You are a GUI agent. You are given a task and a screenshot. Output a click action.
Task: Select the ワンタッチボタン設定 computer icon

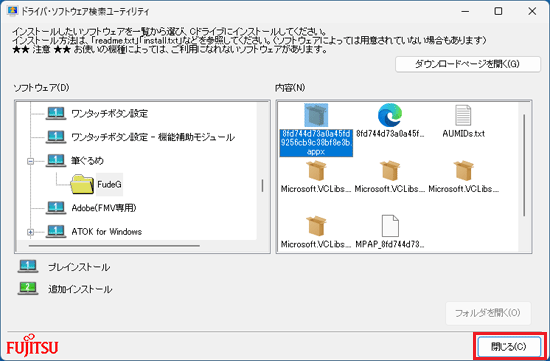56,114
